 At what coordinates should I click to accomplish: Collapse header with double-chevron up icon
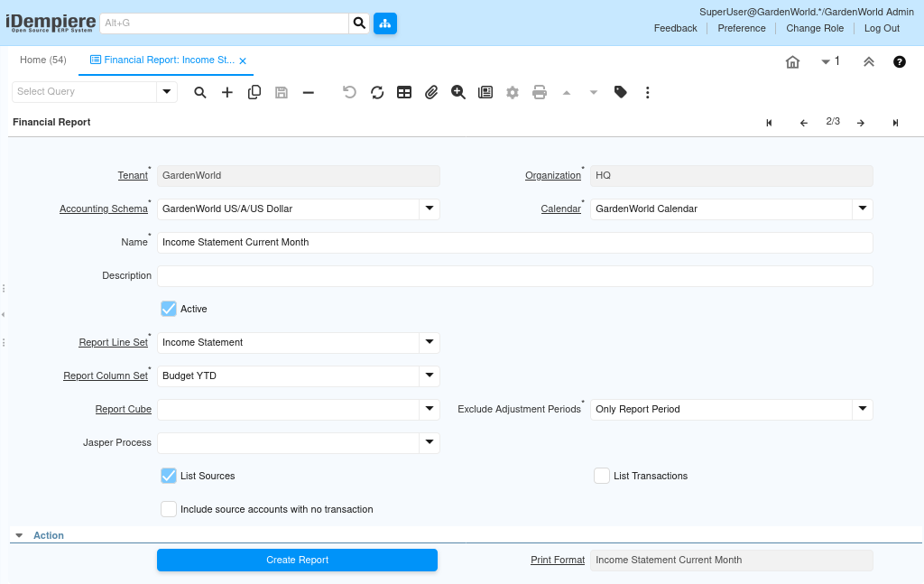click(x=869, y=62)
